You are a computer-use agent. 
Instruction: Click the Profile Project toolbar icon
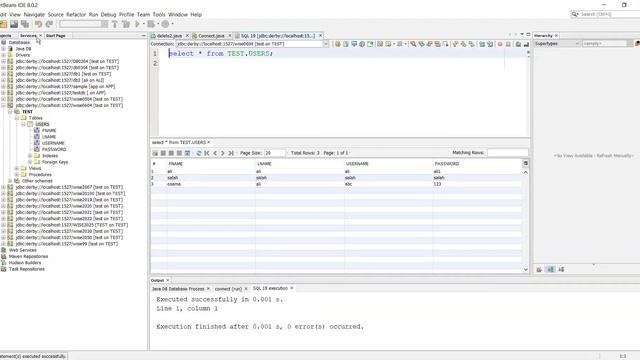pyautogui.click(x=165, y=24)
